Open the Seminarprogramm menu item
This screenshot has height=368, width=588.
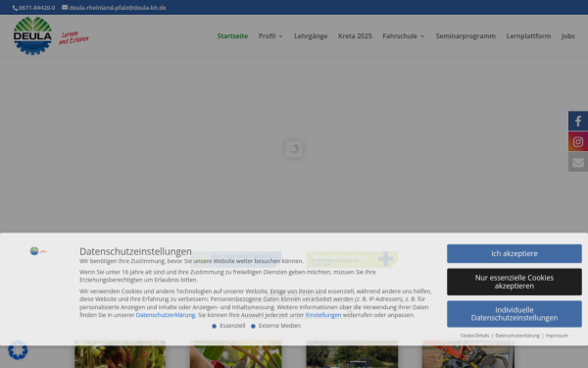(465, 36)
